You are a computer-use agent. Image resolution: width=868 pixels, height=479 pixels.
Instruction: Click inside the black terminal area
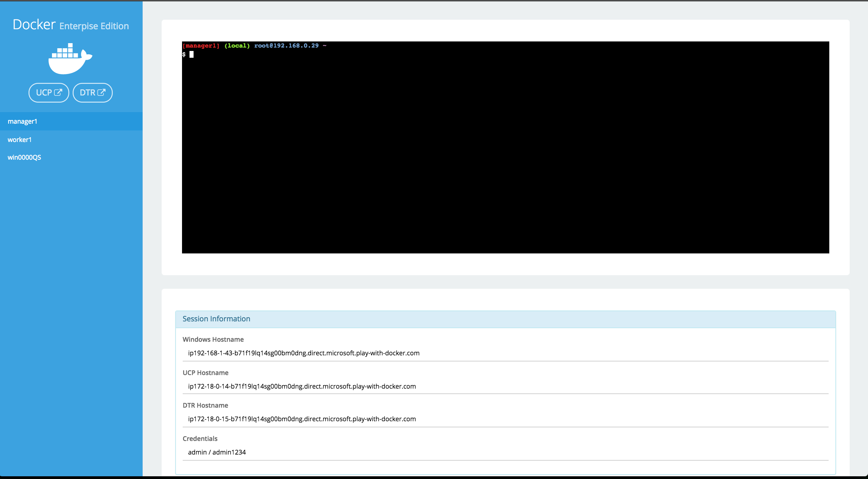[x=505, y=153]
